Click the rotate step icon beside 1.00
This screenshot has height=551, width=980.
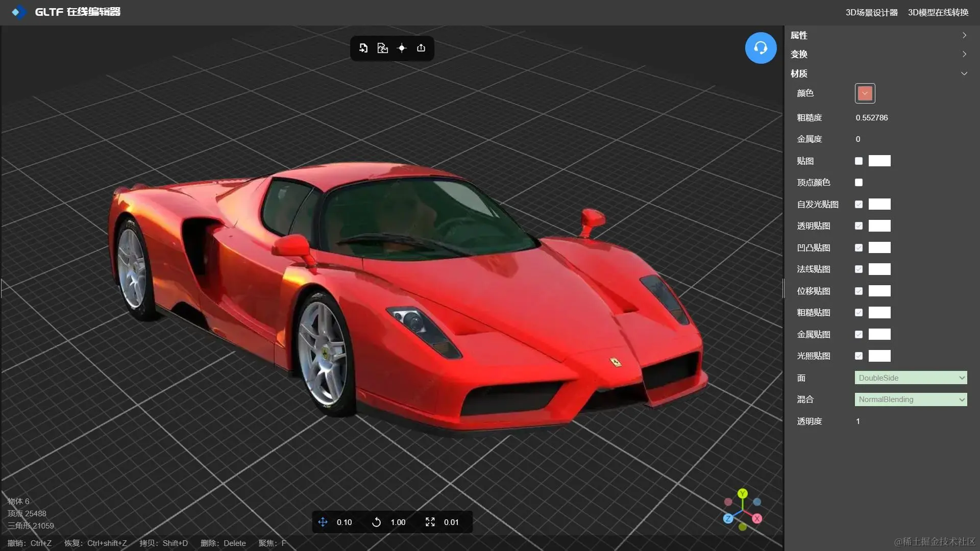click(x=376, y=522)
